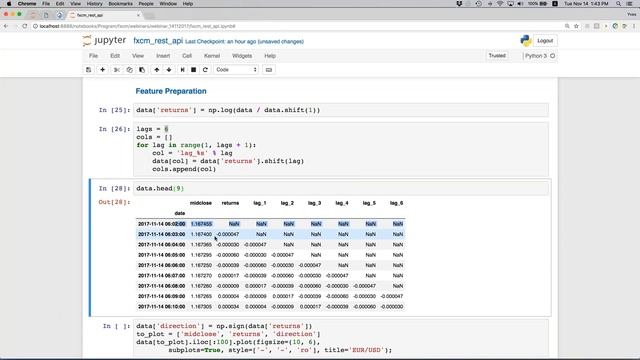The width and height of the screenshot is (640, 360).
Task: Restart the kernel with the circular arrow icon
Action: pos(205,70)
